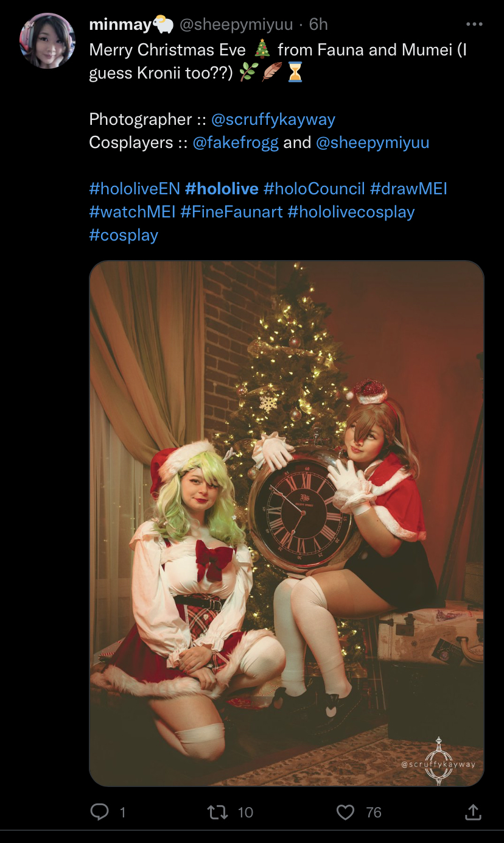The image size is (504, 843).
Task: Open minmay's profile avatar picture
Action: (x=47, y=41)
